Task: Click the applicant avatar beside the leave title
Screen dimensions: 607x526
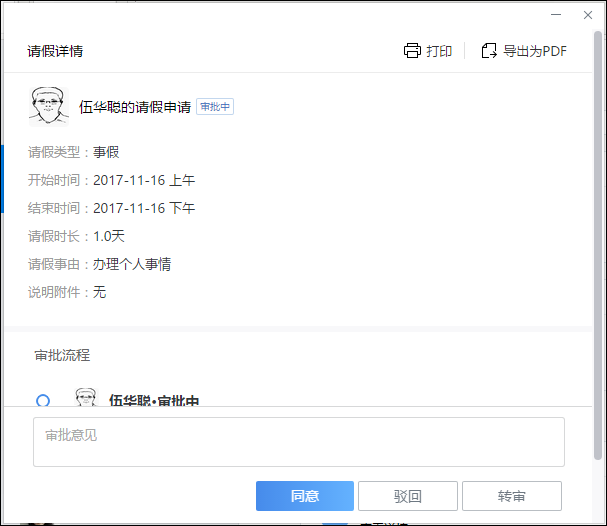Action: pyautogui.click(x=46, y=106)
